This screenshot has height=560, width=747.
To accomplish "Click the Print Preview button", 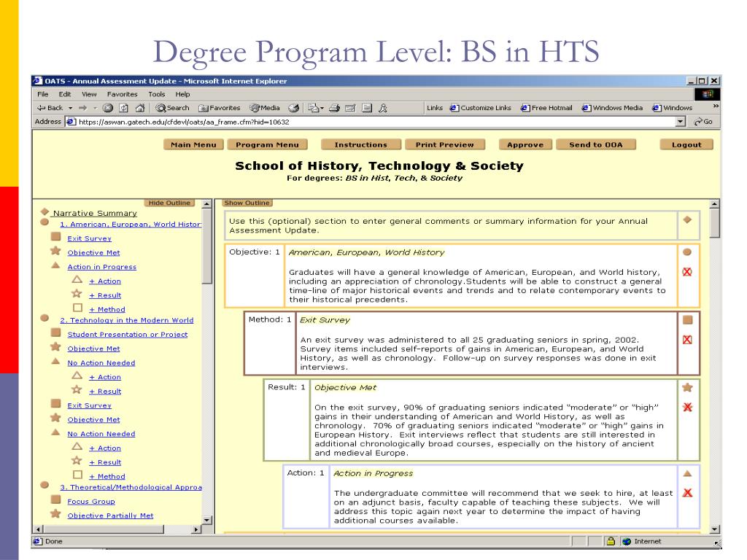I will click(x=445, y=145).
